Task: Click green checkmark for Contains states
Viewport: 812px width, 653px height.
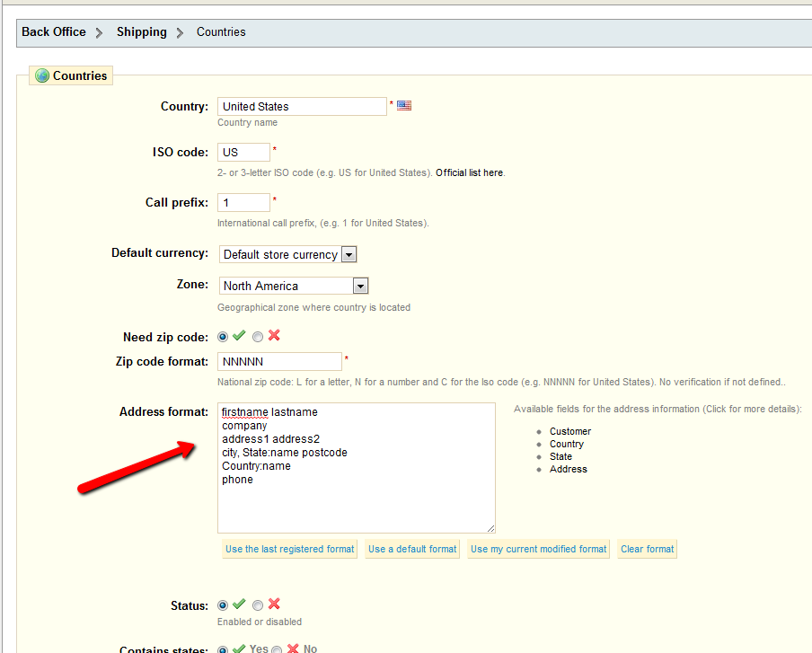Action: 239,649
